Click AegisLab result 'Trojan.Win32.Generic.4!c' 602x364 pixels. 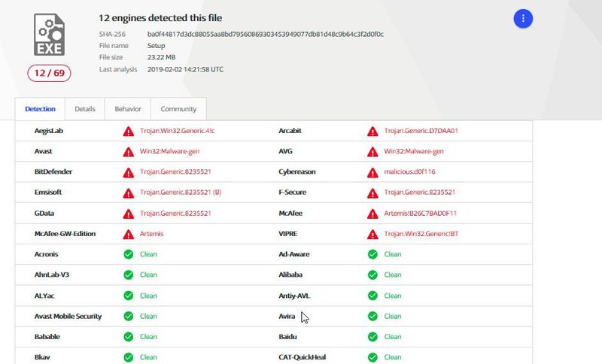177,131
